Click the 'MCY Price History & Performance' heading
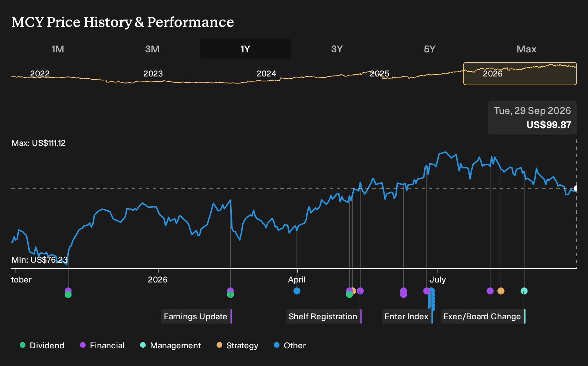The image size is (588, 366). (123, 22)
